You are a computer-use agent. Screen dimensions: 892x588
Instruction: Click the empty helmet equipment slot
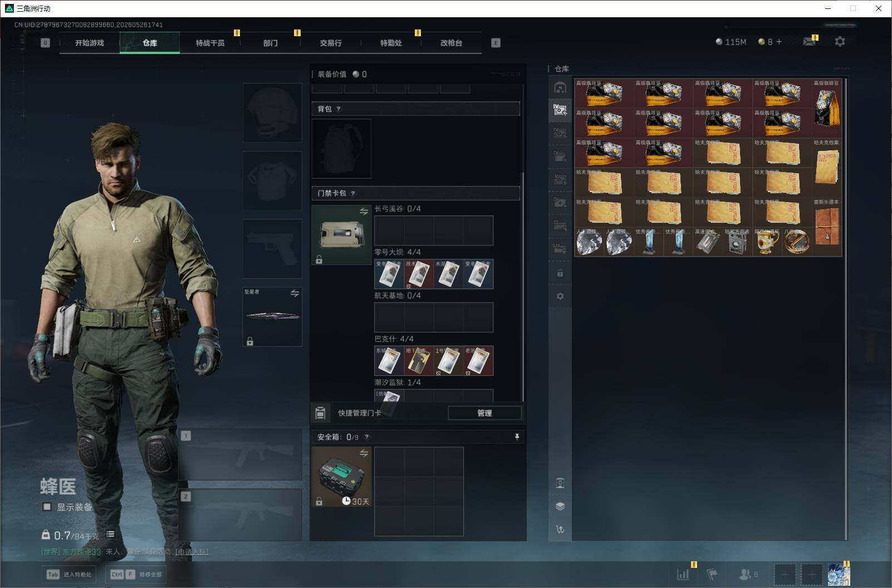pos(272,112)
